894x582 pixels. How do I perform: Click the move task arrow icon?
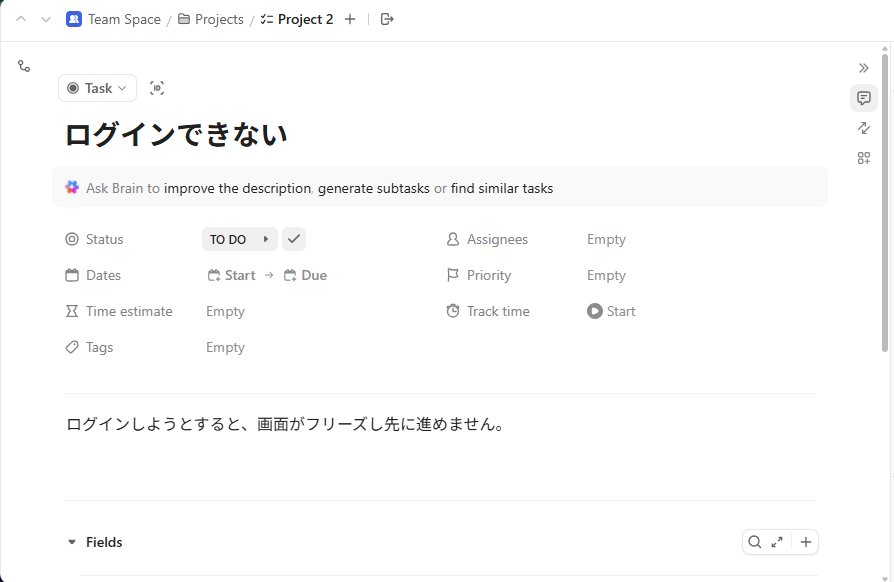point(388,19)
